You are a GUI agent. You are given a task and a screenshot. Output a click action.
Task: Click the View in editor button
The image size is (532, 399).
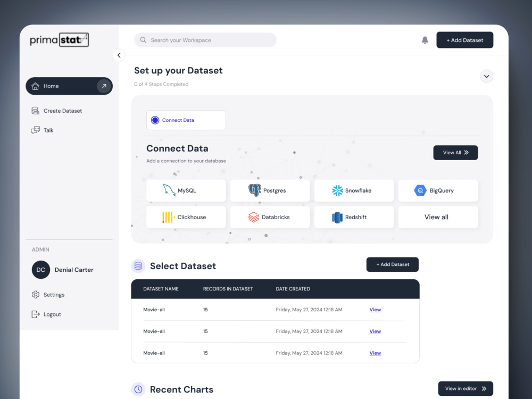(x=465, y=389)
